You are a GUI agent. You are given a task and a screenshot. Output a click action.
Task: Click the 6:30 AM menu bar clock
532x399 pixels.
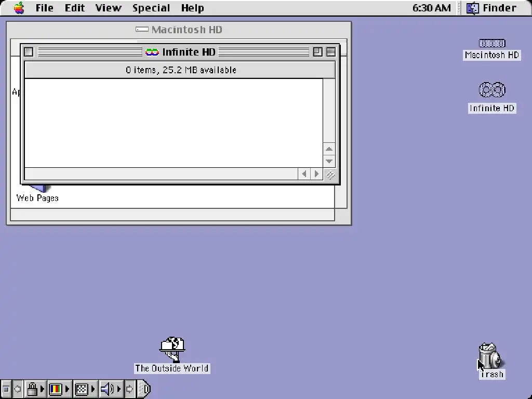click(432, 8)
